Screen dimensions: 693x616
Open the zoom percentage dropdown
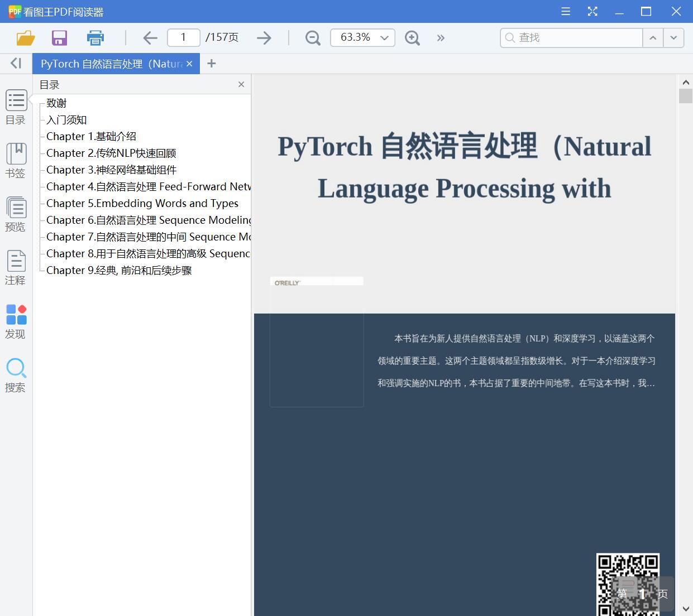point(384,37)
